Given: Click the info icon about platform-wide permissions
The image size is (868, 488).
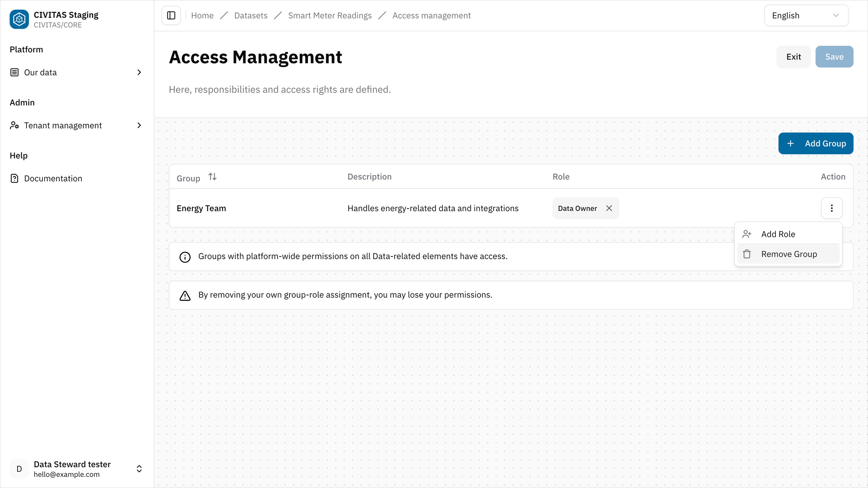Looking at the screenshot, I should tap(185, 257).
